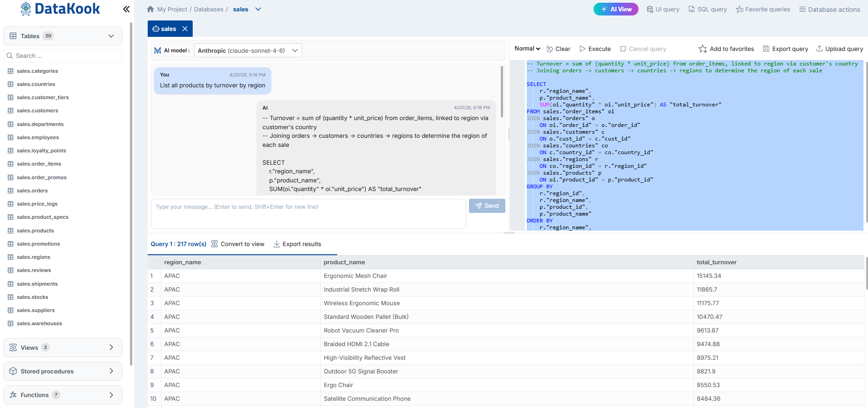Sort by total_turnover column header

778,262
